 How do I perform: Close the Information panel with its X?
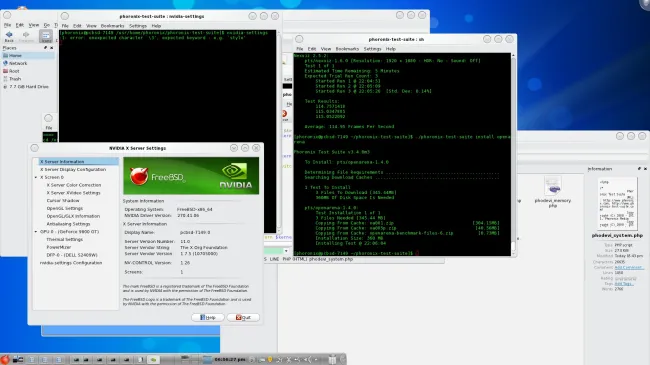[x=645, y=169]
